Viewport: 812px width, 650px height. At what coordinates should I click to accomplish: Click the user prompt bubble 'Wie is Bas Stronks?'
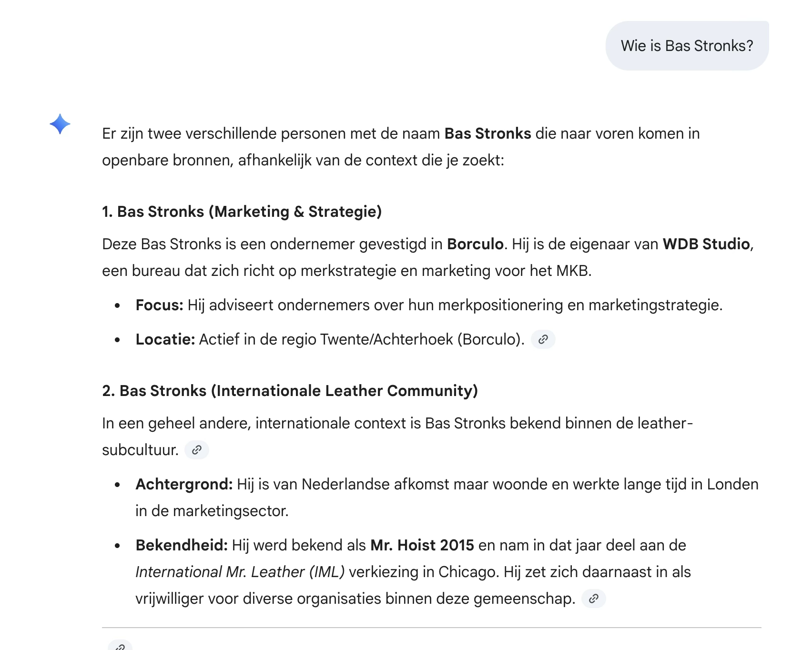click(687, 45)
